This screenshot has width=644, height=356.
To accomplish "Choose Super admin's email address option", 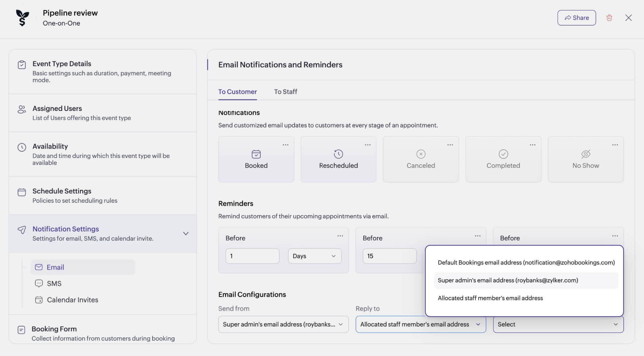I will pyautogui.click(x=508, y=280).
